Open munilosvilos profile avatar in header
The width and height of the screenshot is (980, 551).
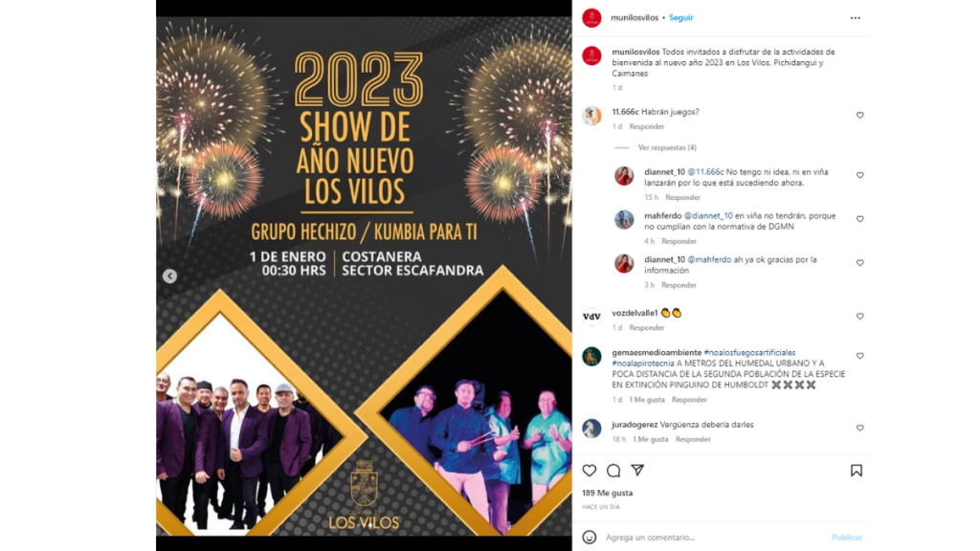click(591, 18)
